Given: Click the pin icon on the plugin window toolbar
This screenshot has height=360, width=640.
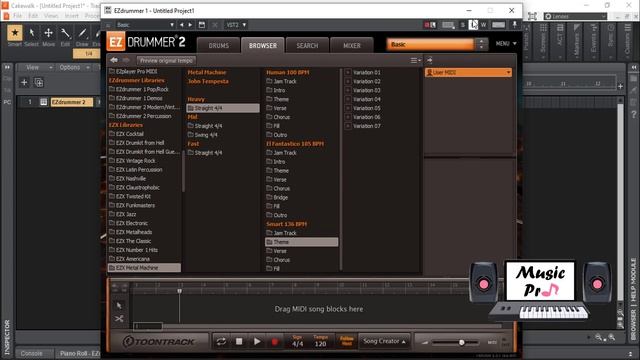Looking at the screenshot, I should click(x=515, y=25).
